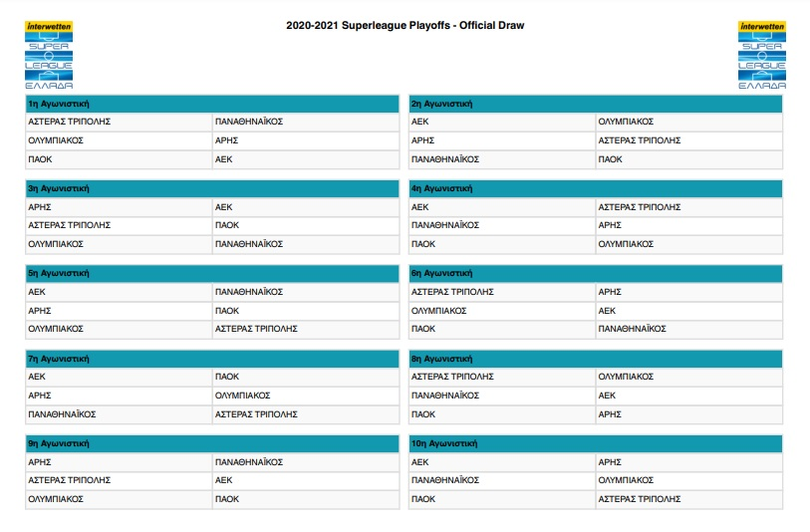This screenshot has width=810, height=532.
Task: Select the 2η Αγωνιστική header bar
Action: pyautogui.click(x=595, y=103)
